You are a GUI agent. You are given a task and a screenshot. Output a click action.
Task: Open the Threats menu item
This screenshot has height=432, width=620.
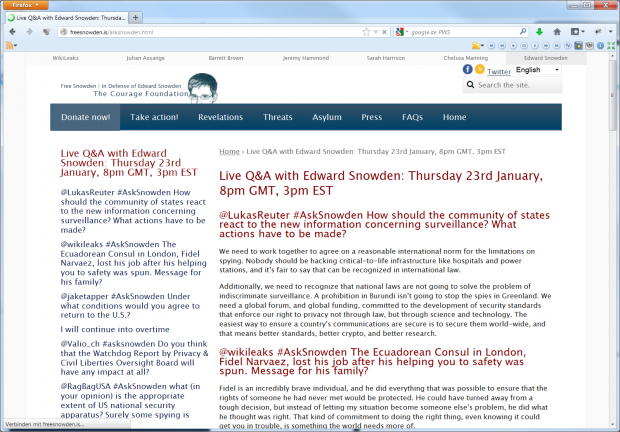278,117
